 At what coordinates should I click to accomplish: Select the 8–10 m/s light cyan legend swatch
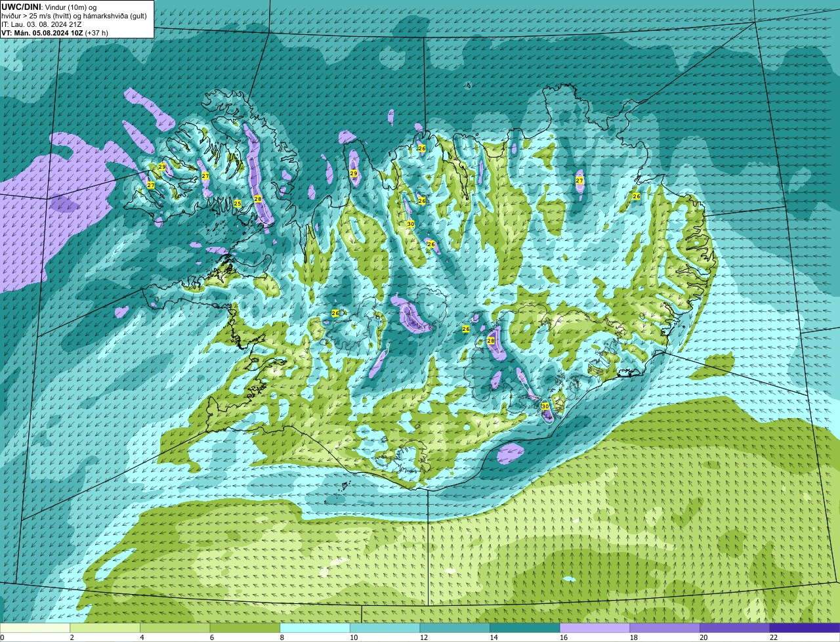click(315, 628)
